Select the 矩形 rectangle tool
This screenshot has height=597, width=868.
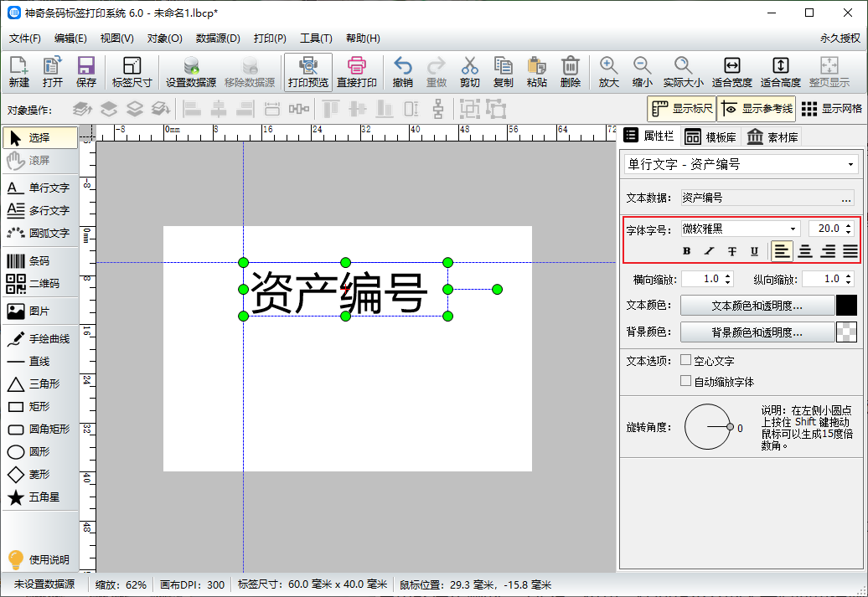pyautogui.click(x=39, y=407)
